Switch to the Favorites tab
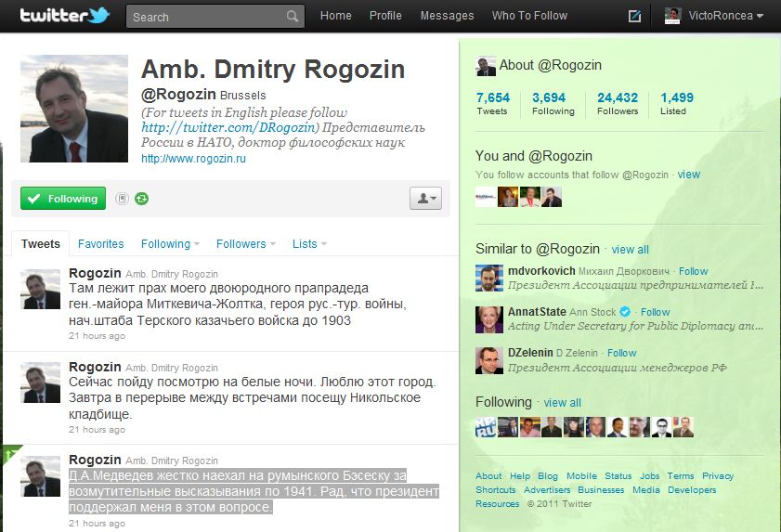781x532 pixels. [x=100, y=244]
